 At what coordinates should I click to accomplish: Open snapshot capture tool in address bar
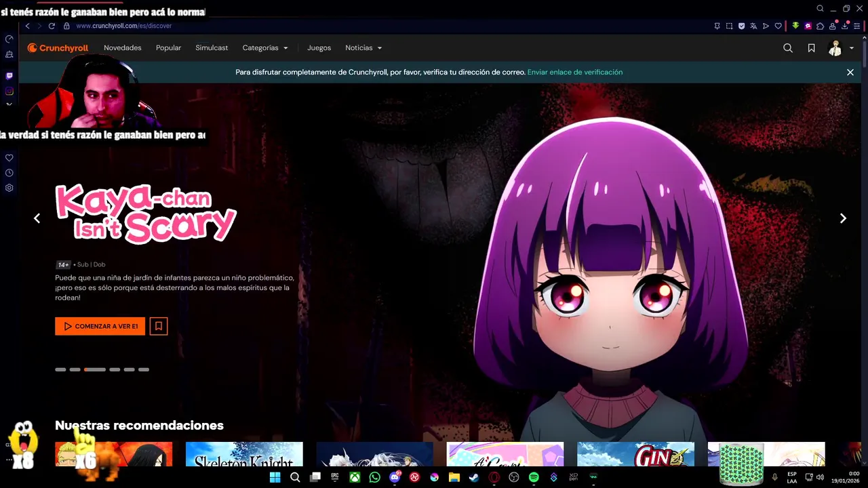point(729,26)
